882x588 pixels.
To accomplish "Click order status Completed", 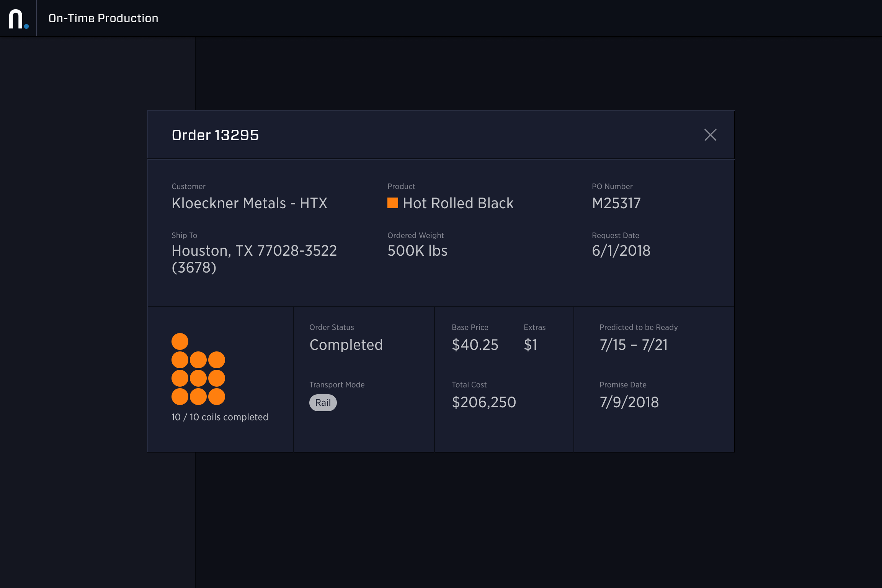I will (346, 345).
